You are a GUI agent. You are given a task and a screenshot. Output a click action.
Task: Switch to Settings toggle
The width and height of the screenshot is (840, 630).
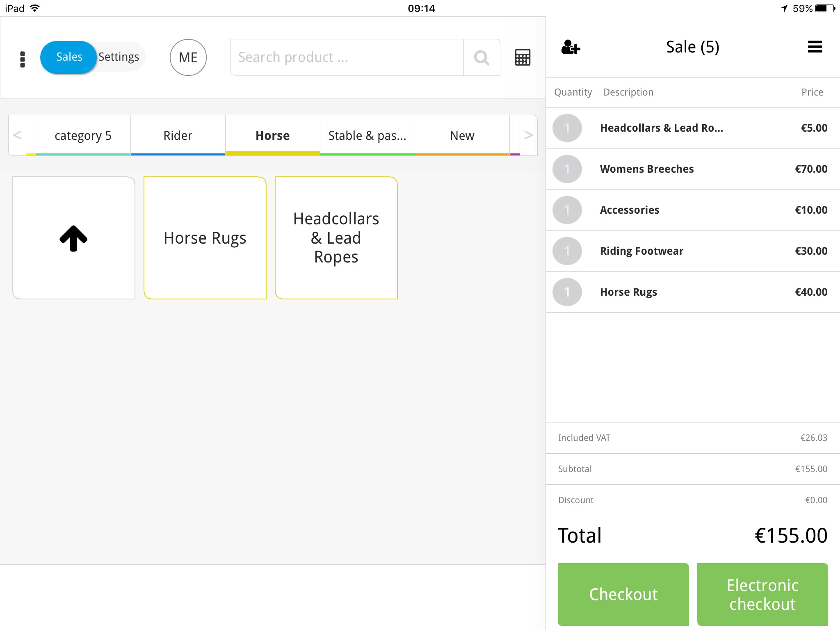click(x=119, y=57)
